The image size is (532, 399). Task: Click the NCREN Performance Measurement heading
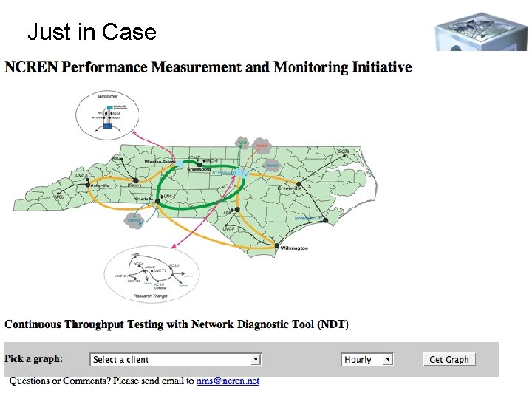click(208, 66)
